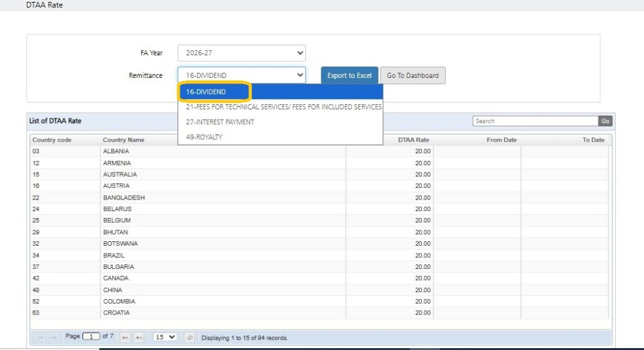Select 16-DIVIDEND in the remittance list
Screen dimensions: 644x350
coord(280,91)
